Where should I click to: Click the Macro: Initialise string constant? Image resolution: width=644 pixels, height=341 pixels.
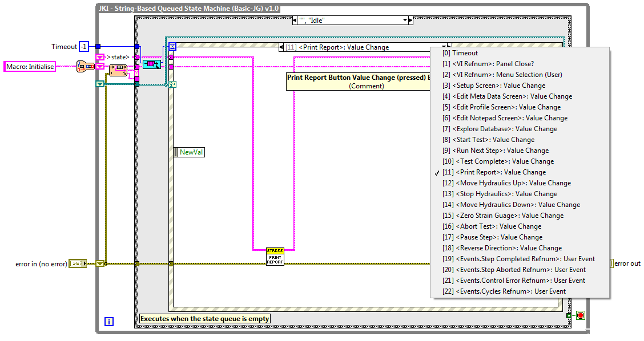31,67
